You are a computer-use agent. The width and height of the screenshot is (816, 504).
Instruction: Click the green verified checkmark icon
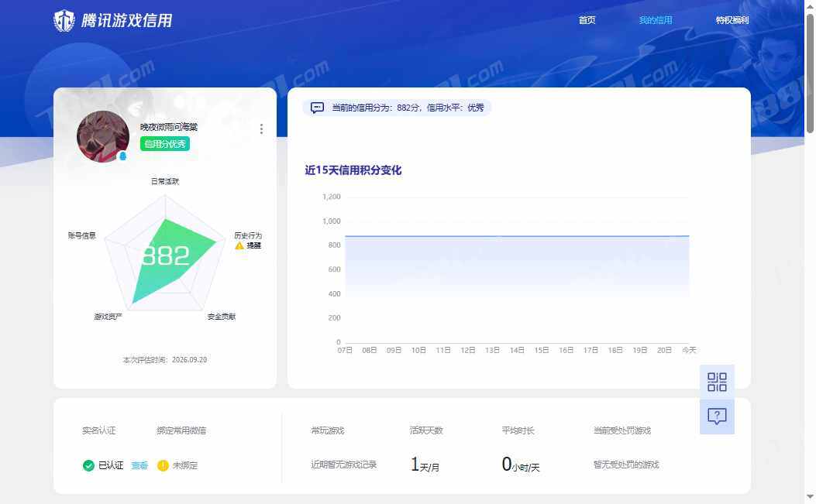[88, 465]
